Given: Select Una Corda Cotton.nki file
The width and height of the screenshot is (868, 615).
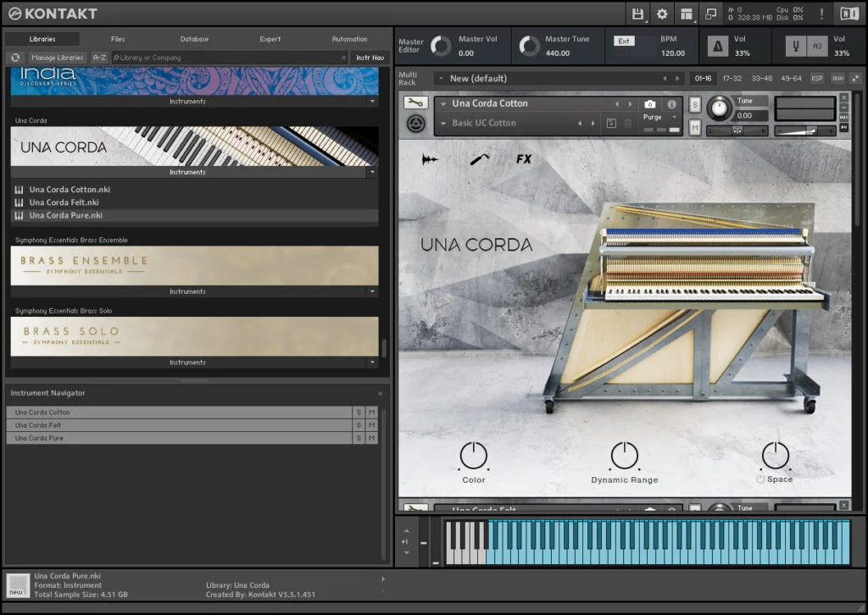Looking at the screenshot, I should (194, 190).
